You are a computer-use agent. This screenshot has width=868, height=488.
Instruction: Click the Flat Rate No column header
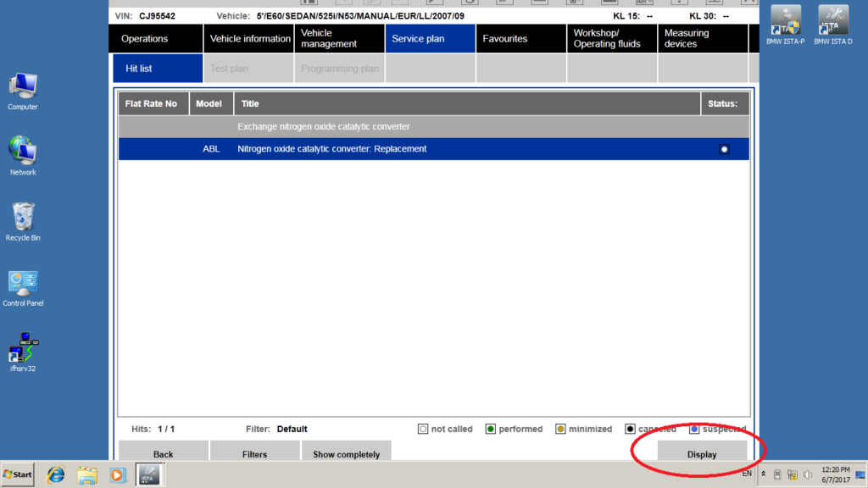coord(153,103)
